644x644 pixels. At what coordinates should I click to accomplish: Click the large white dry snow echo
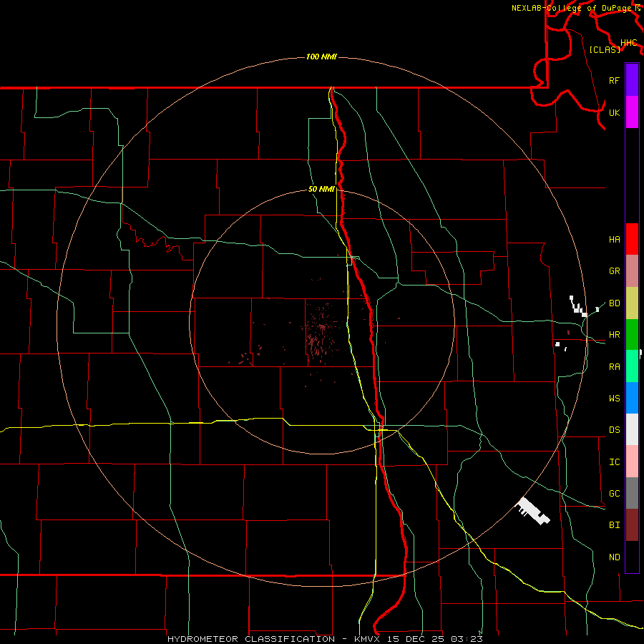click(532, 511)
